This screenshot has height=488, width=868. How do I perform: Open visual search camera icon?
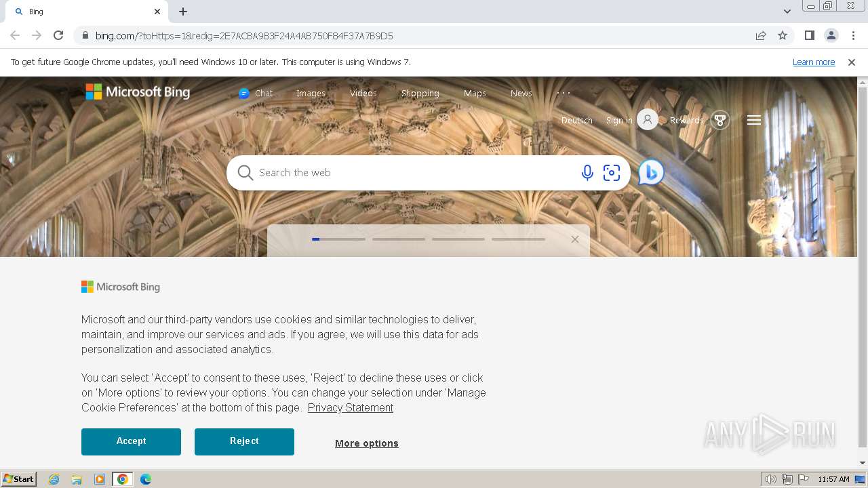(612, 173)
